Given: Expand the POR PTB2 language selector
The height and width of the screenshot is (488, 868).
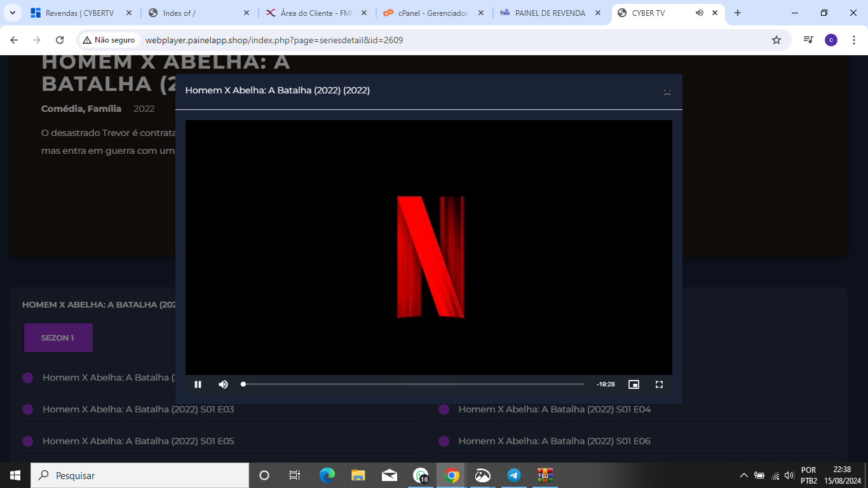Looking at the screenshot, I should point(809,474).
